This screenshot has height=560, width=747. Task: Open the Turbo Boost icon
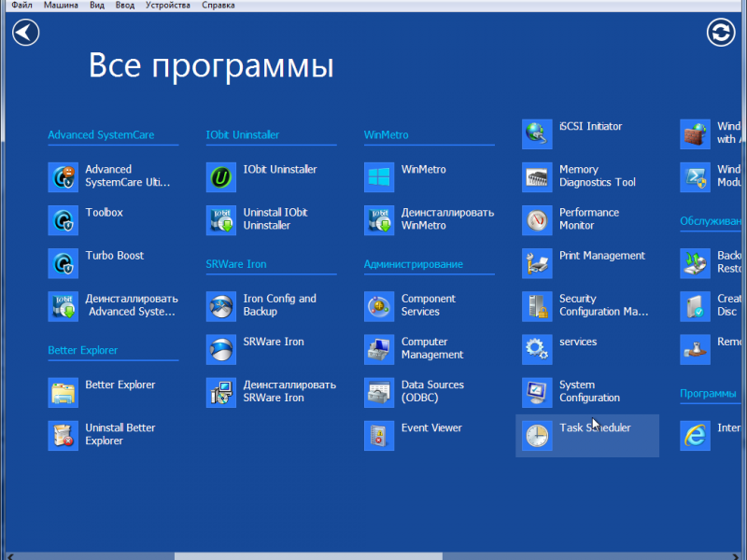coord(63,263)
